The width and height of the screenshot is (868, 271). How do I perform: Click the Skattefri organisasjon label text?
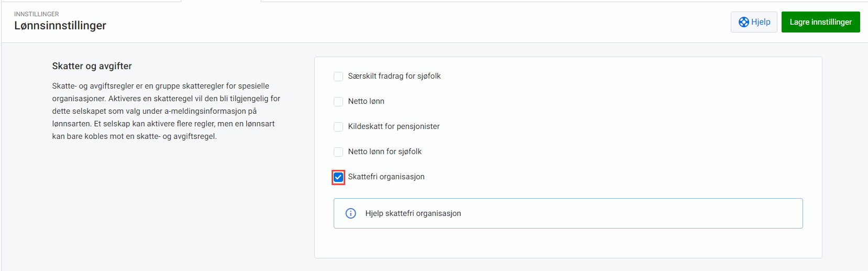[x=386, y=177]
